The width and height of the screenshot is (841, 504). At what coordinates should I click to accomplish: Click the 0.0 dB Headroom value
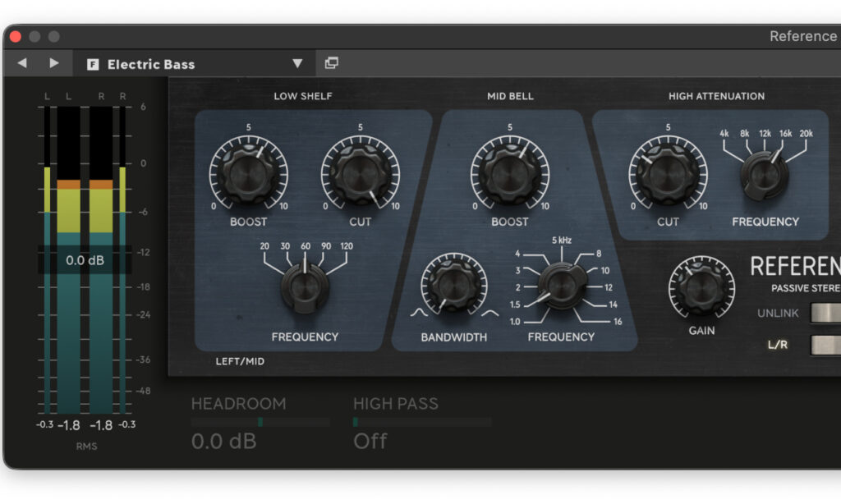[223, 442]
